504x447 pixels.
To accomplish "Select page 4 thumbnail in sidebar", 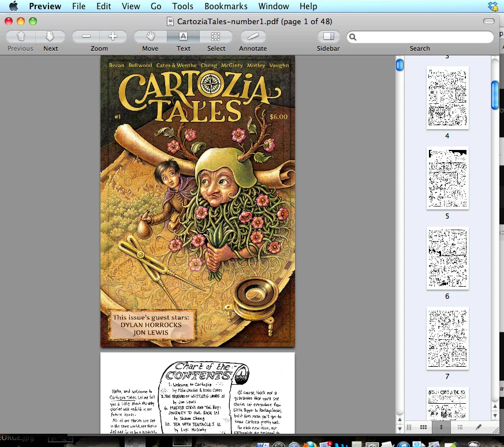I will pos(447,98).
